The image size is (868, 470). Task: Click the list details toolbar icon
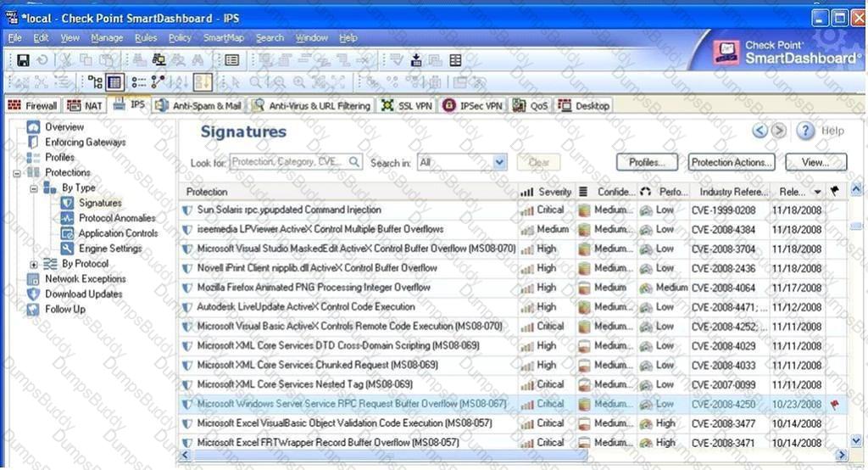coord(231,60)
